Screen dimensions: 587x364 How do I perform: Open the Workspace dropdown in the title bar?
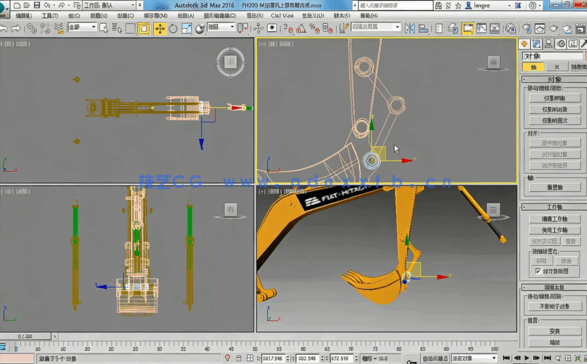[109, 5]
